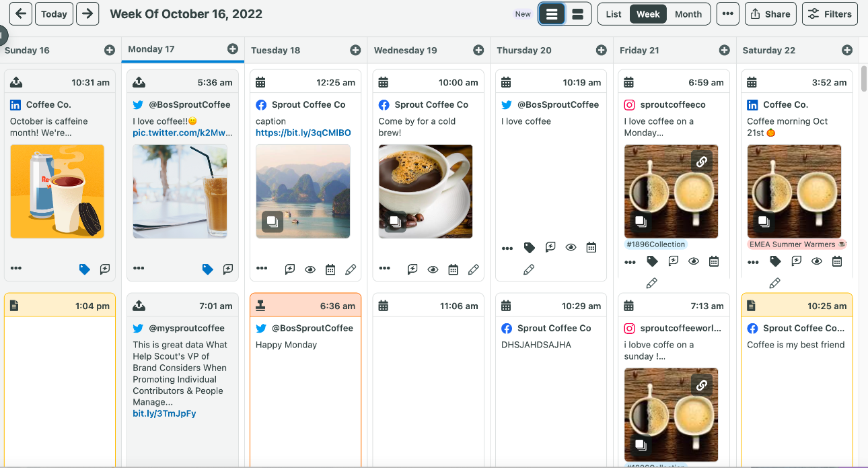Open the link icon on Friday 6:59 am photo
The image size is (868, 468).
[x=701, y=162]
